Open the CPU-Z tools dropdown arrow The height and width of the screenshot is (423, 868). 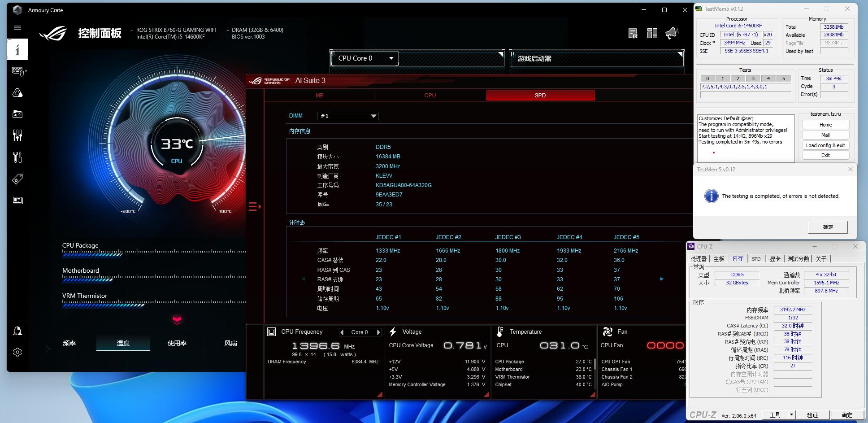[x=792, y=415]
